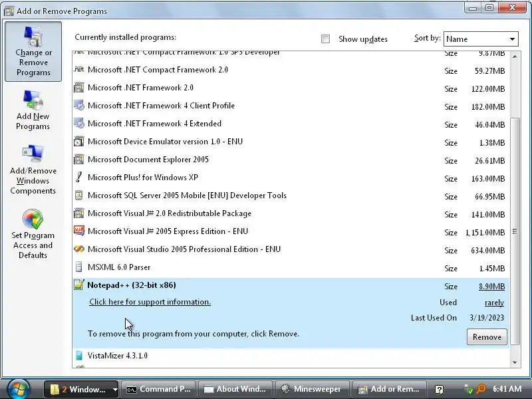
Task: Click icon next to Microsoft .NET Framework 2.0
Action: [78, 88]
